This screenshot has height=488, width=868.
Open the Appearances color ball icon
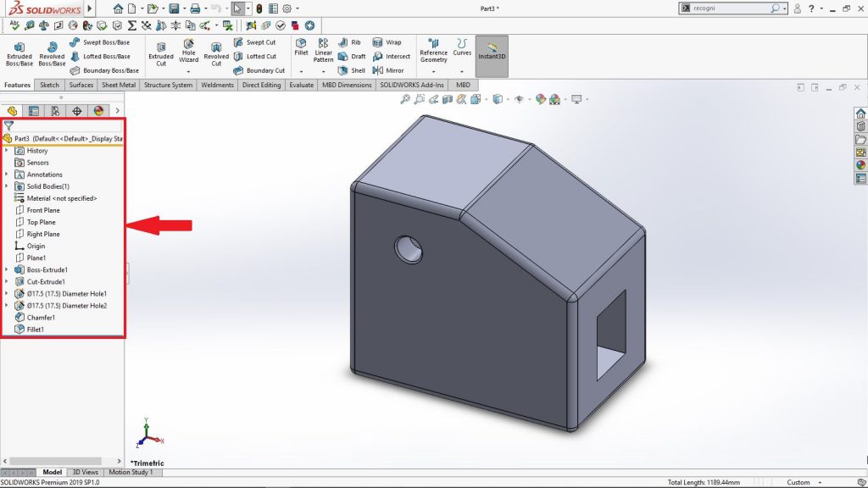click(x=860, y=165)
